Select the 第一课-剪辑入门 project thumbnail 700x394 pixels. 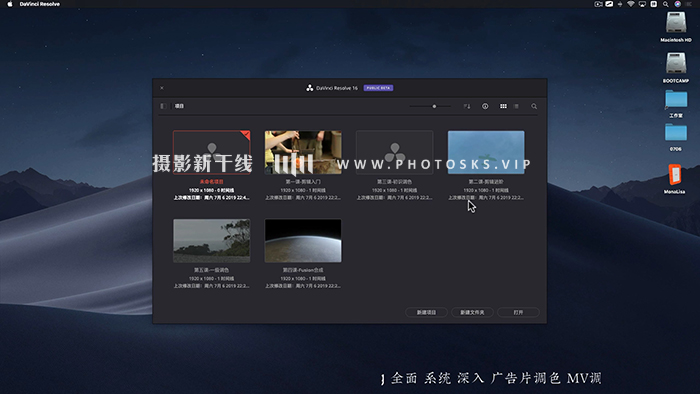click(x=303, y=152)
